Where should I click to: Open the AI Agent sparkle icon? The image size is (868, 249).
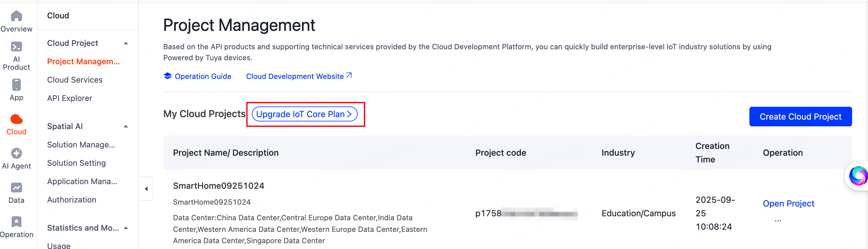[16, 153]
